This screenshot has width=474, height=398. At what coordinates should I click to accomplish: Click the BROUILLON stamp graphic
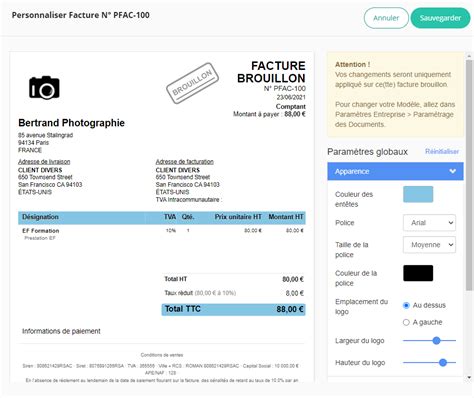192,83
